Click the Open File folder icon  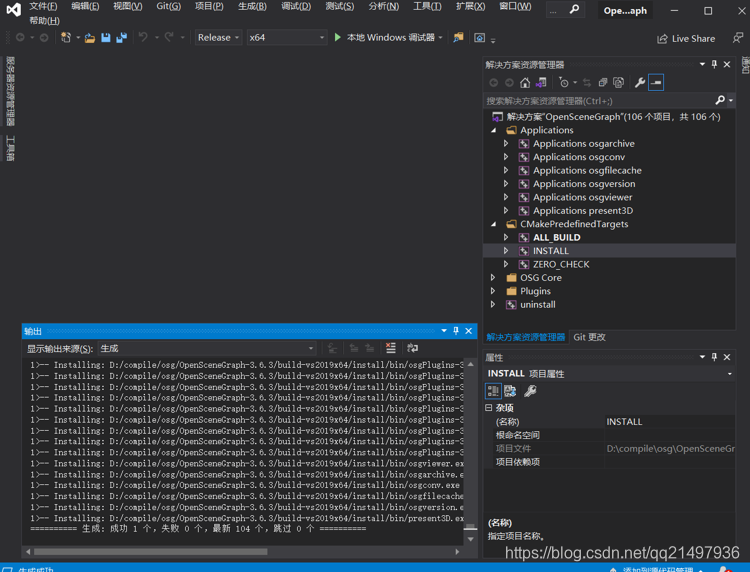click(90, 38)
